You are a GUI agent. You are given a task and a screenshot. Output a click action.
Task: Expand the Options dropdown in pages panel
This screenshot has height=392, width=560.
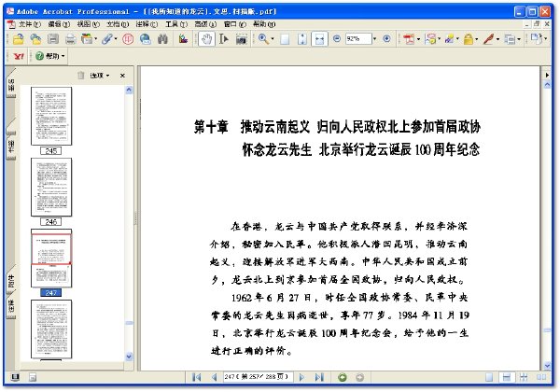[x=99, y=76]
